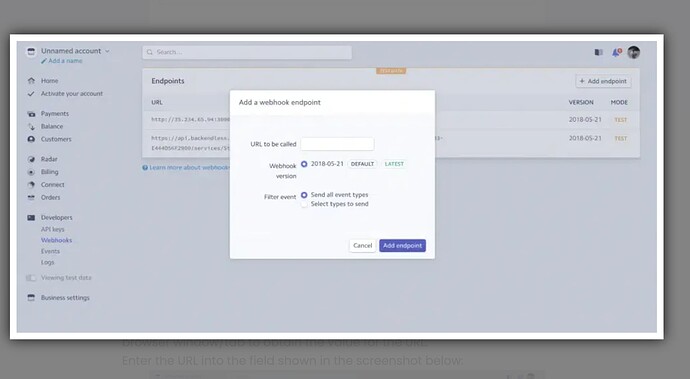This screenshot has width=690, height=379.
Task: Click the Orders icon in sidebar
Action: coord(31,198)
